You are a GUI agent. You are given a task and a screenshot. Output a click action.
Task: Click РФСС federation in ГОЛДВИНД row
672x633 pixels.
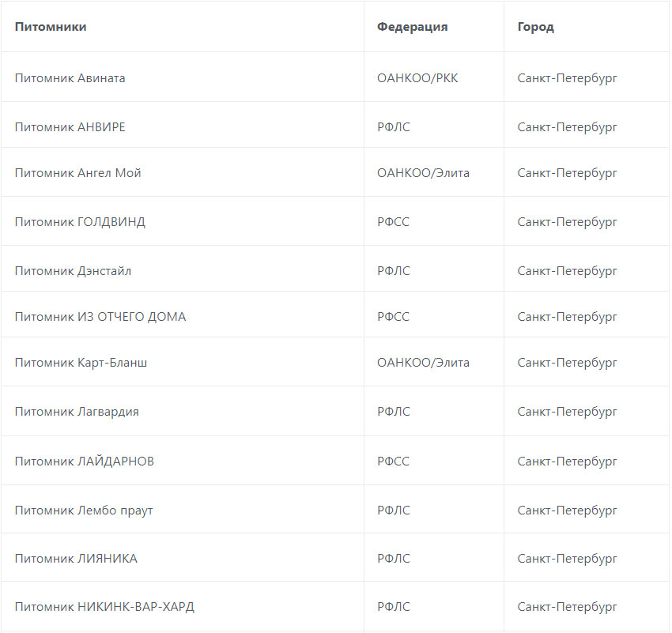click(393, 222)
